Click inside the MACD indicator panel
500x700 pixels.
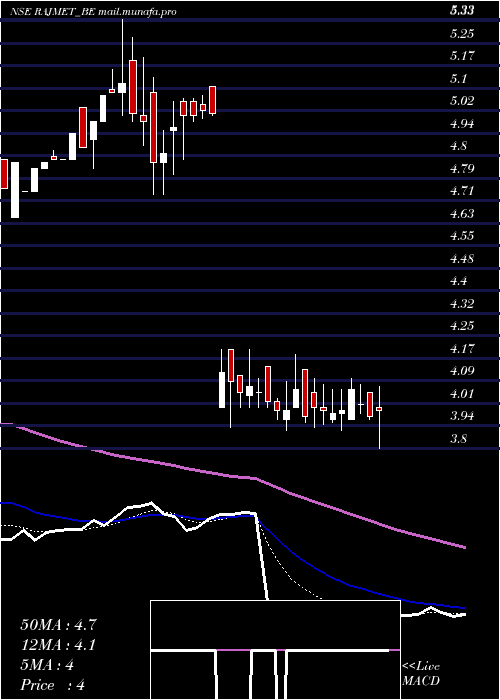click(275, 650)
